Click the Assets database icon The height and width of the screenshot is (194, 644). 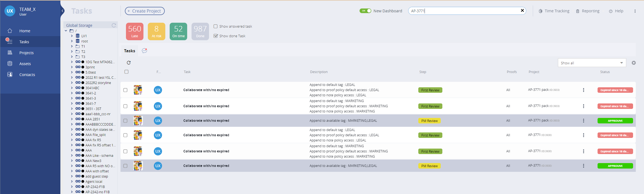(x=10, y=63)
